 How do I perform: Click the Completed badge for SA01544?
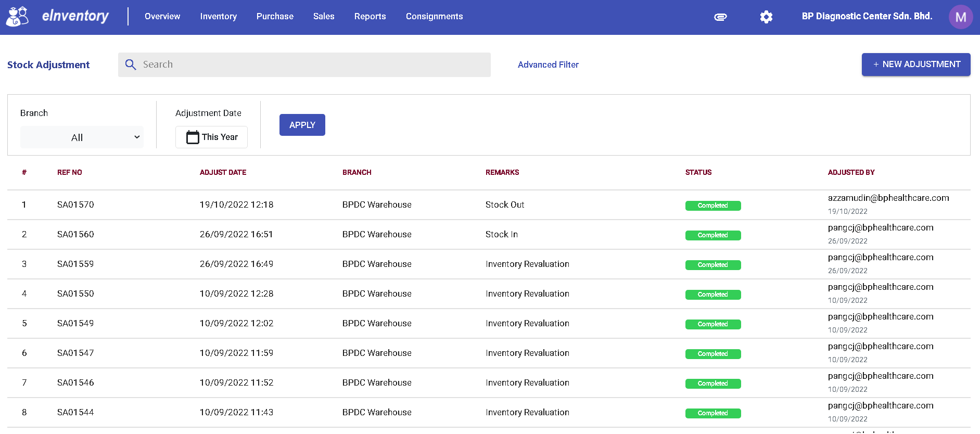[x=713, y=413]
